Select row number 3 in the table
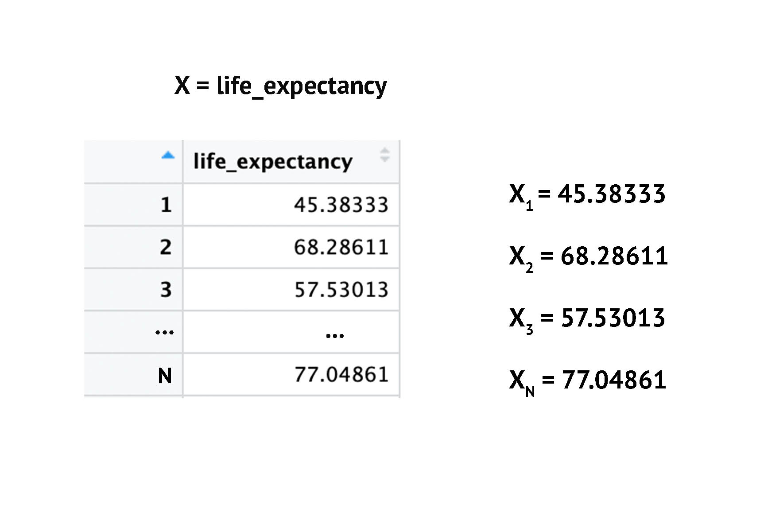 166,290
